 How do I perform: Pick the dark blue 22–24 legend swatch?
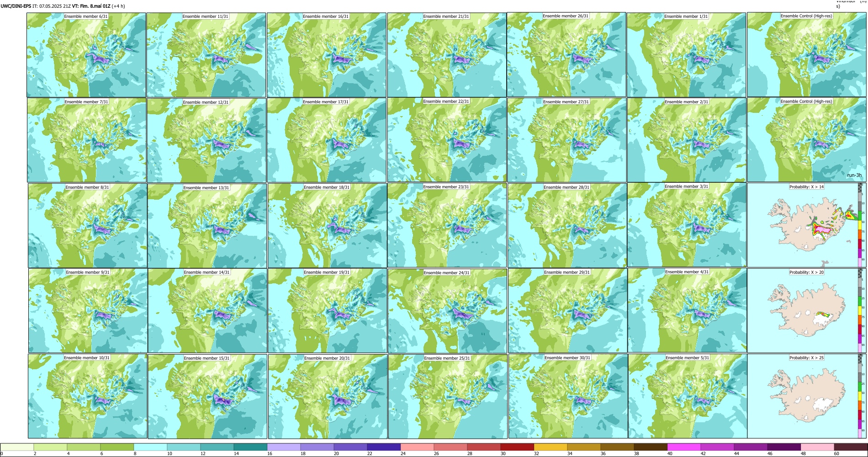click(x=384, y=447)
